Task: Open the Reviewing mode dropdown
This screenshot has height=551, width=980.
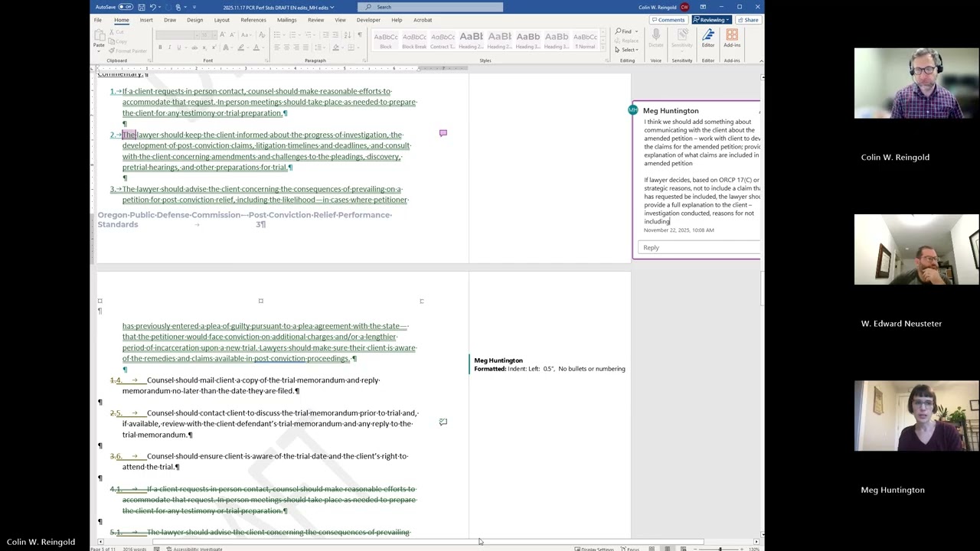Action: pos(711,20)
